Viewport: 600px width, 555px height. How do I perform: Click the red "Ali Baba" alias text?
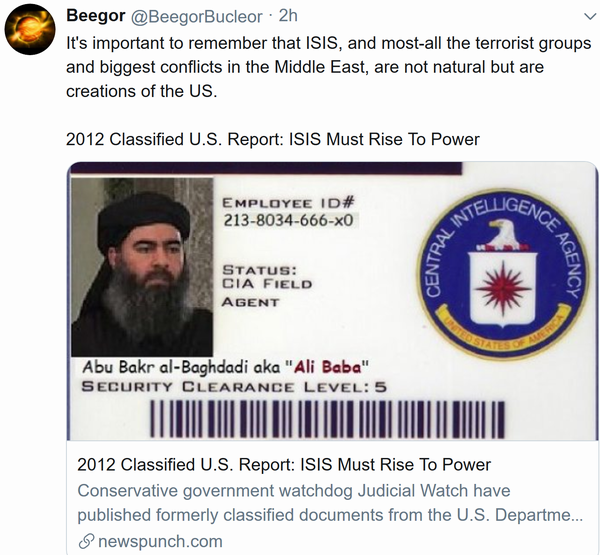coord(328,367)
